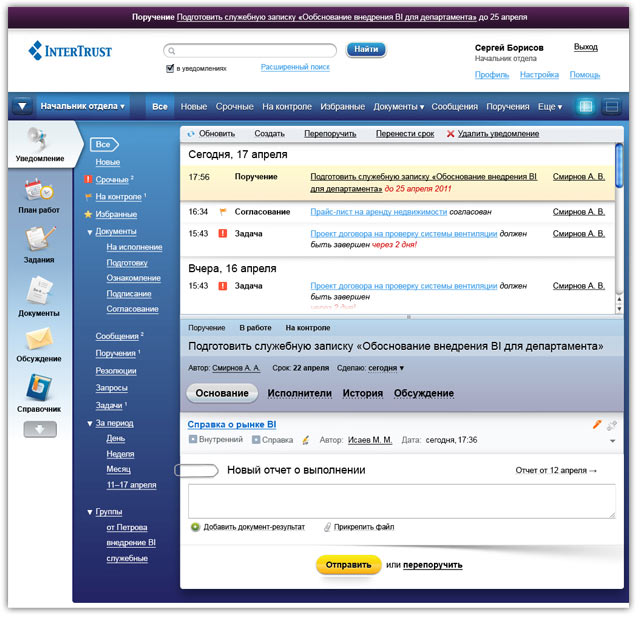Switch to the Исполнители tab
Viewport: 640px width, 617px height.
pyautogui.click(x=299, y=394)
